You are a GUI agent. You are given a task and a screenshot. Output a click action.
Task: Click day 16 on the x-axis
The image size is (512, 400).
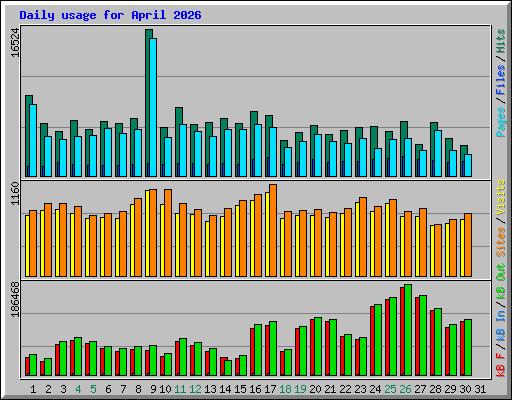(x=255, y=389)
